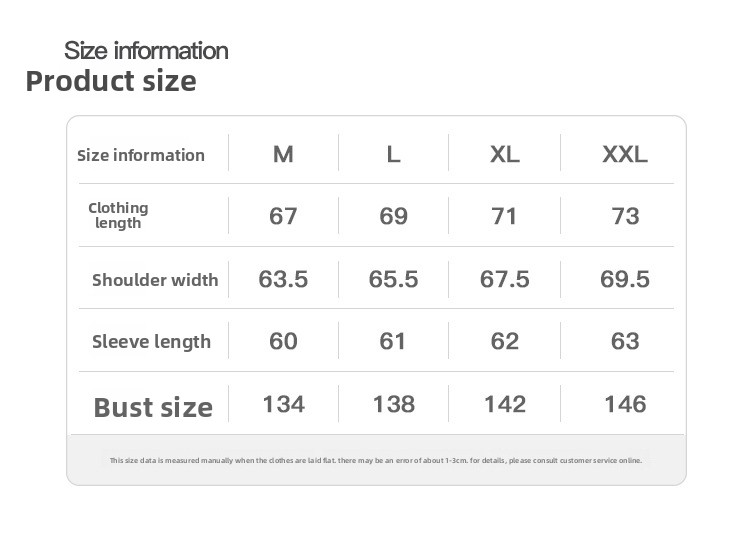Click the "Clothing length" row label
The width and height of the screenshot is (750, 546).
118,215
